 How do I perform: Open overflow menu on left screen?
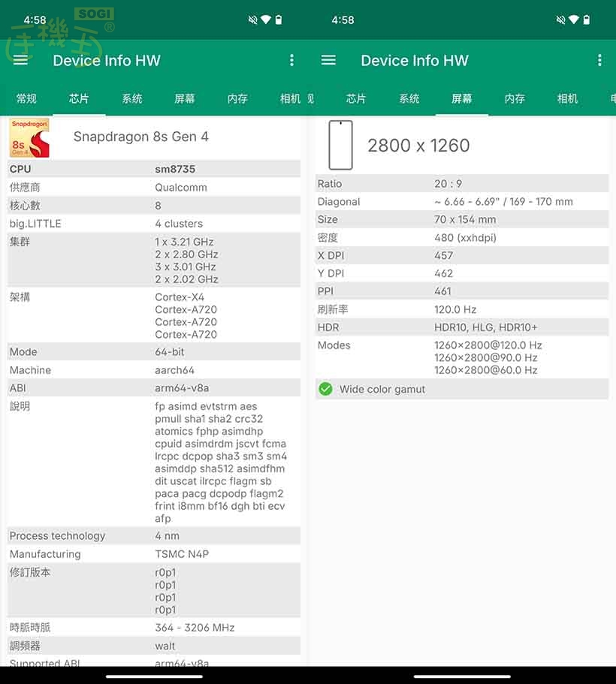coord(291,60)
